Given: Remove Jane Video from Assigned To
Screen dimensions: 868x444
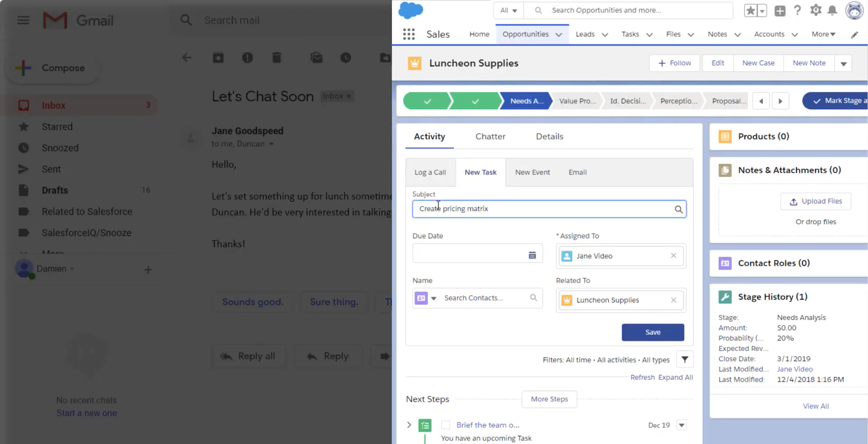Looking at the screenshot, I should (674, 256).
